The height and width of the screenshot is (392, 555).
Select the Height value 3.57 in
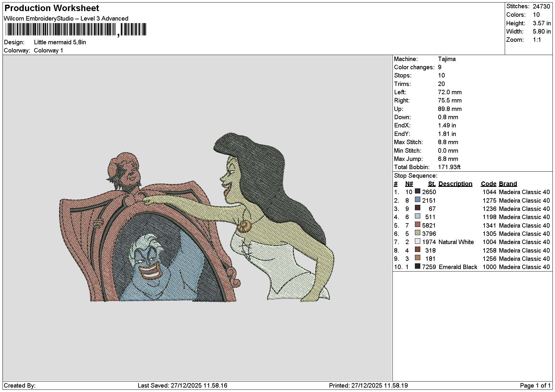(x=542, y=23)
